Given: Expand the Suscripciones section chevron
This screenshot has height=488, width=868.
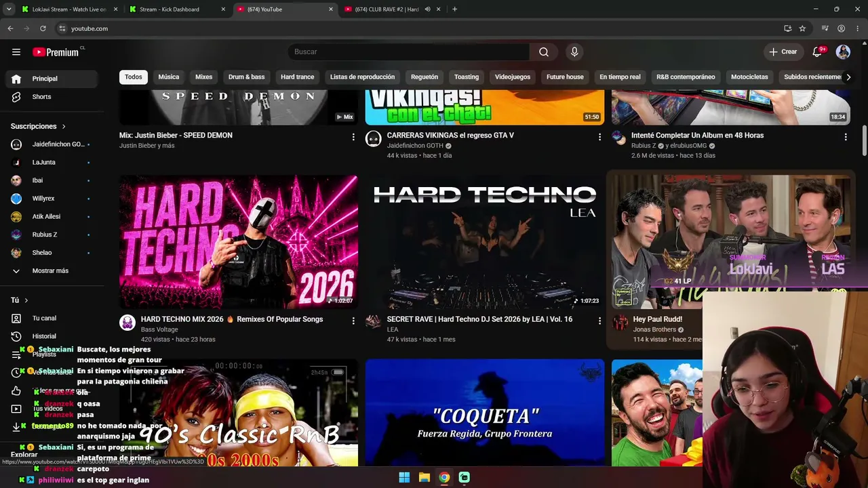Looking at the screenshot, I should click(x=64, y=127).
